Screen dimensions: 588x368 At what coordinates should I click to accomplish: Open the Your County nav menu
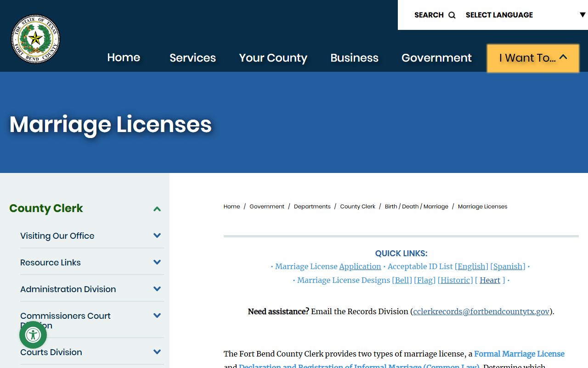(273, 58)
